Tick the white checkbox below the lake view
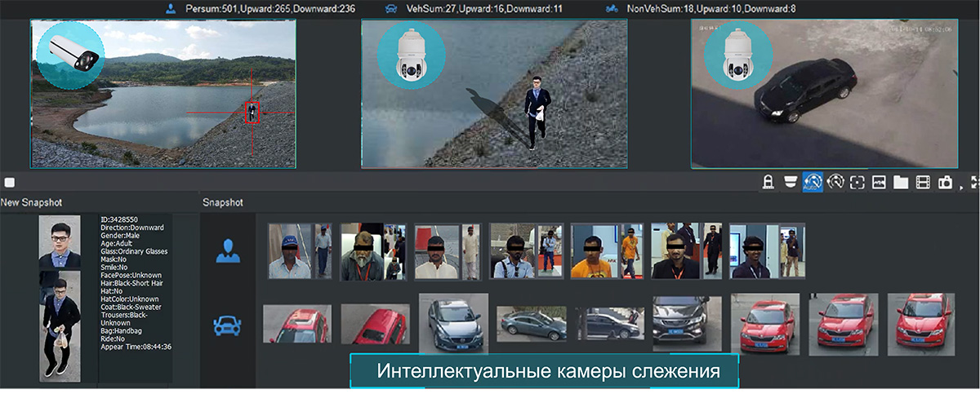Image resolution: width=980 pixels, height=394 pixels. [x=9, y=182]
